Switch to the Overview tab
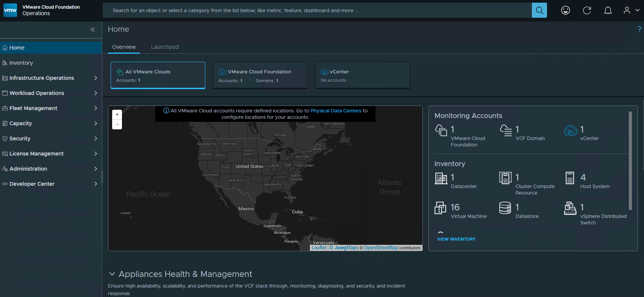This screenshot has height=297, width=644. tap(124, 47)
